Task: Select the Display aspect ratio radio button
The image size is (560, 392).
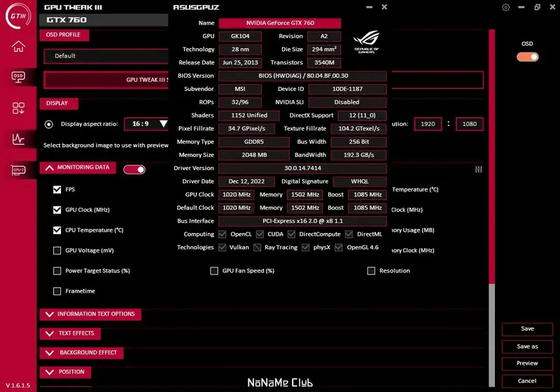Action: coord(49,124)
